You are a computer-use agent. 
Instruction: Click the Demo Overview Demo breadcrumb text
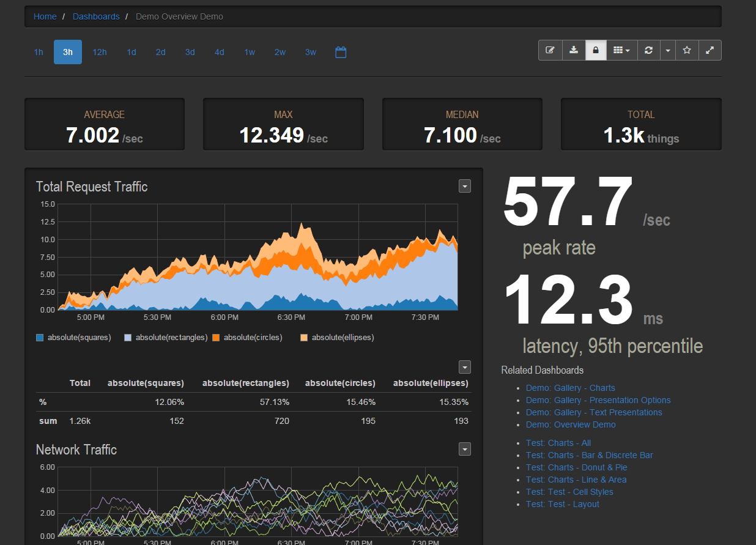(x=179, y=17)
